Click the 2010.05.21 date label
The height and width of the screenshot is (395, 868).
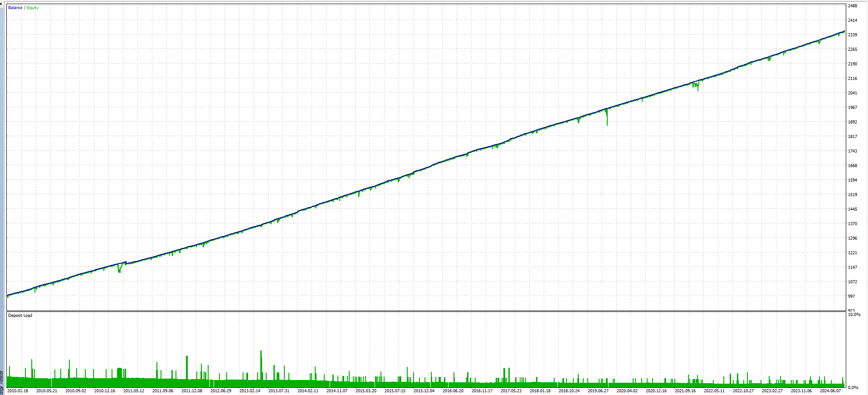click(47, 391)
